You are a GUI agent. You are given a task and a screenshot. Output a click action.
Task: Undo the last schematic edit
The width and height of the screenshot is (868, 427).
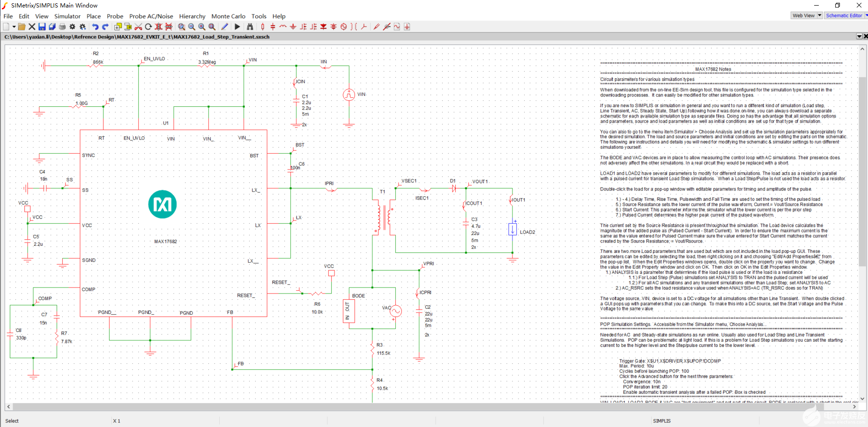tap(95, 27)
